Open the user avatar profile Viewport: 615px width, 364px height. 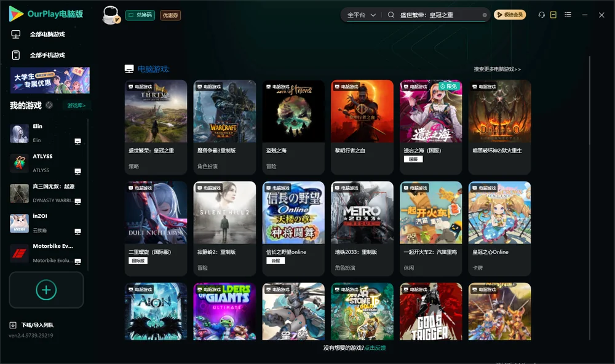(x=111, y=15)
